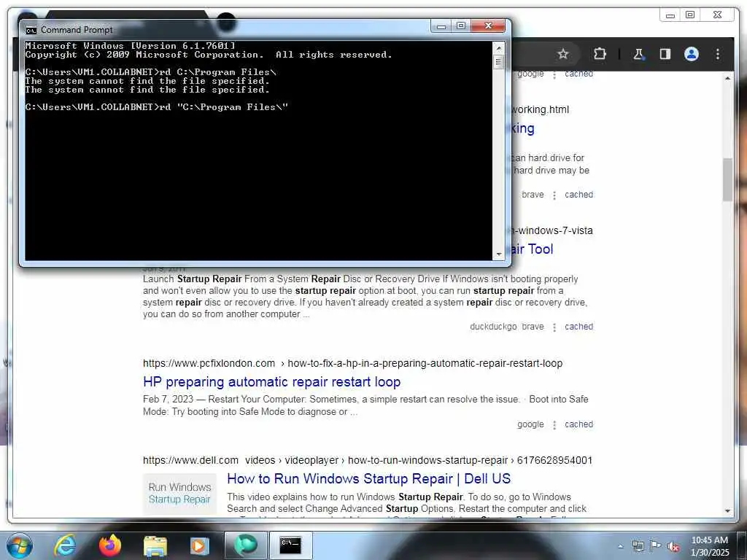This screenshot has height=560, width=747.
Task: Open the dell.com result URL
Action: click(x=368, y=461)
